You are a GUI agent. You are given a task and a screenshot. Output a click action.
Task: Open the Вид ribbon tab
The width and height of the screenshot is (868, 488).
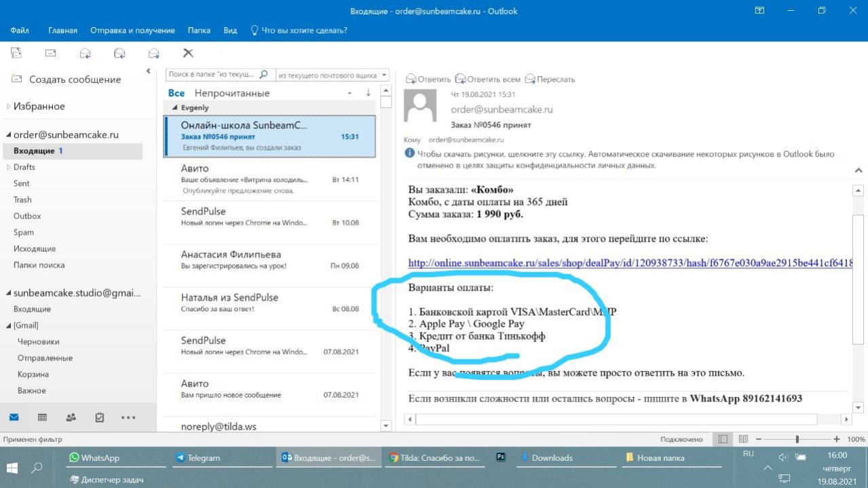230,31
